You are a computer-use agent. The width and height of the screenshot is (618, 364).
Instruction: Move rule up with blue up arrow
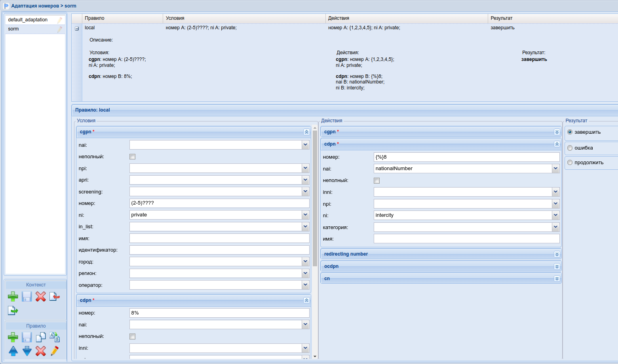[13, 351]
